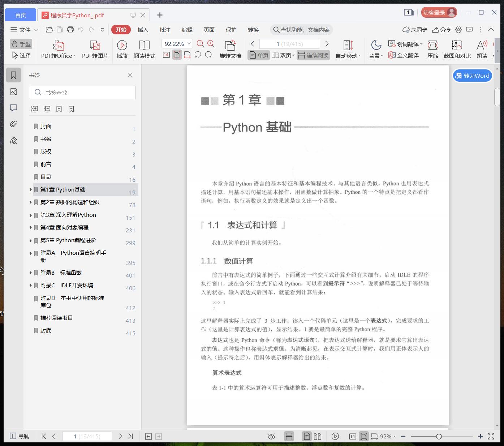Open the thumbnail panel sidebar icon
This screenshot has width=504, height=446.
tap(14, 92)
